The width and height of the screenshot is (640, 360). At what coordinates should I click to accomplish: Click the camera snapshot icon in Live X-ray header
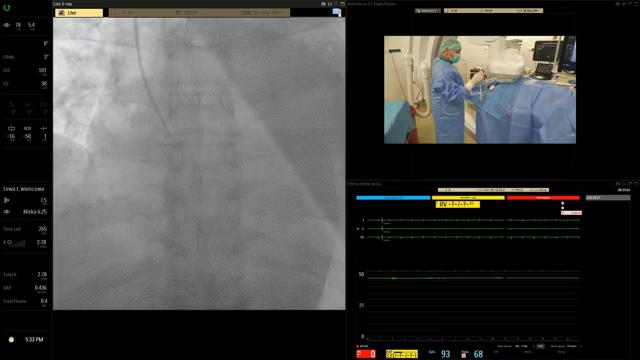(323, 4)
